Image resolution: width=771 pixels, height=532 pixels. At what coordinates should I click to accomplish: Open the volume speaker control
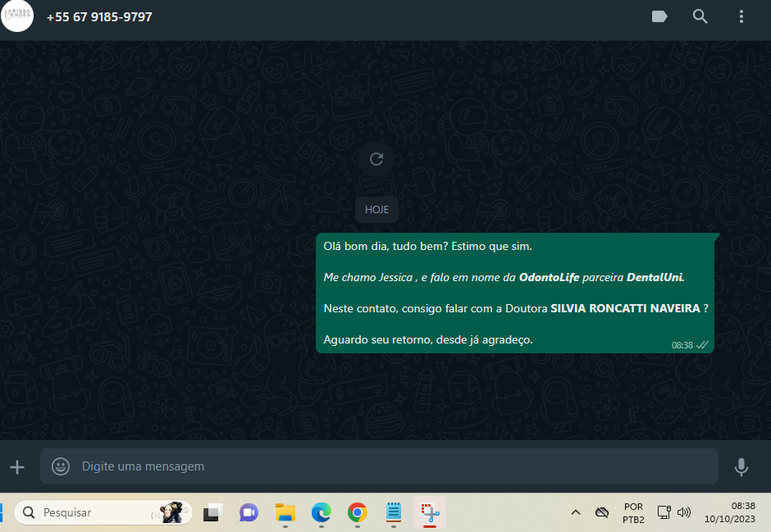pyautogui.click(x=683, y=512)
